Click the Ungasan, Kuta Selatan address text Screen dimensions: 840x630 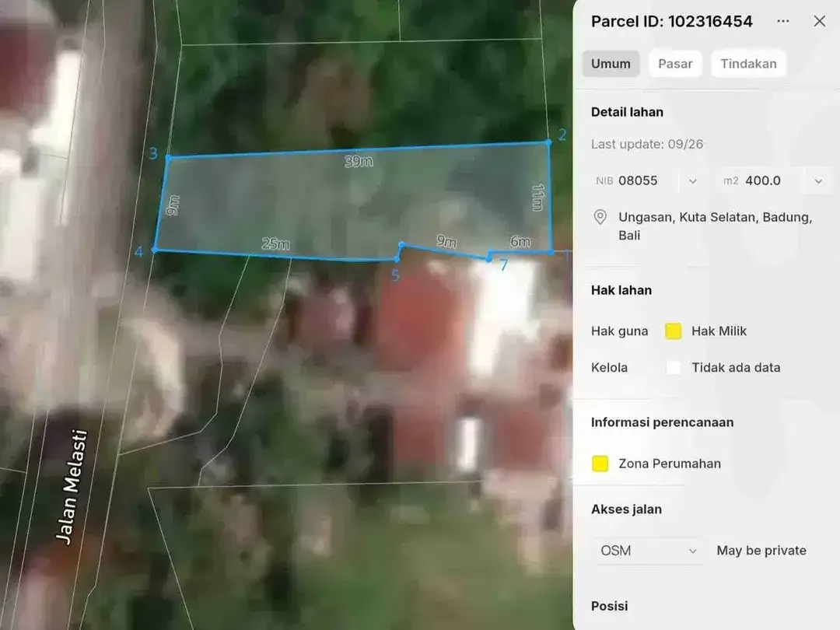tap(716, 226)
